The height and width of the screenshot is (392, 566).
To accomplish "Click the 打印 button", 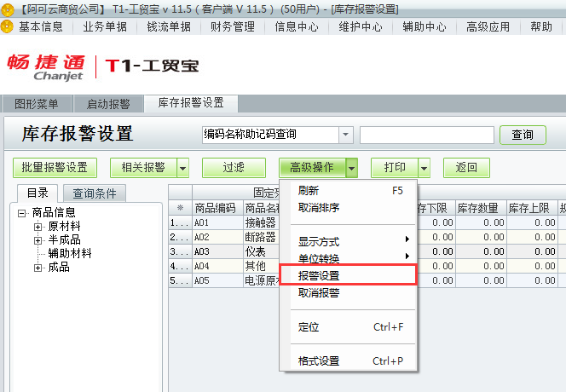I will pyautogui.click(x=395, y=168).
